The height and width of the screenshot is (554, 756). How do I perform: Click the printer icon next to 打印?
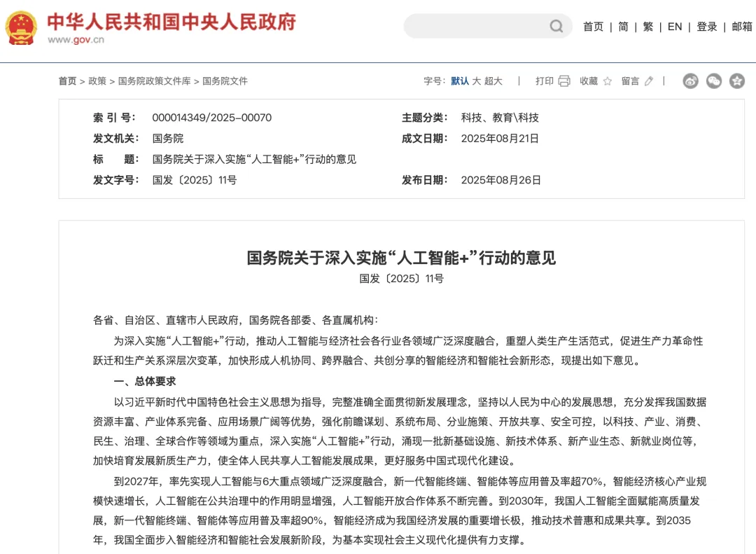564,81
